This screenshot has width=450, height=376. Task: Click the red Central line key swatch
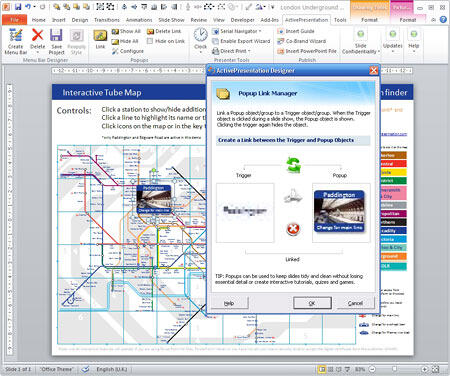point(394,164)
